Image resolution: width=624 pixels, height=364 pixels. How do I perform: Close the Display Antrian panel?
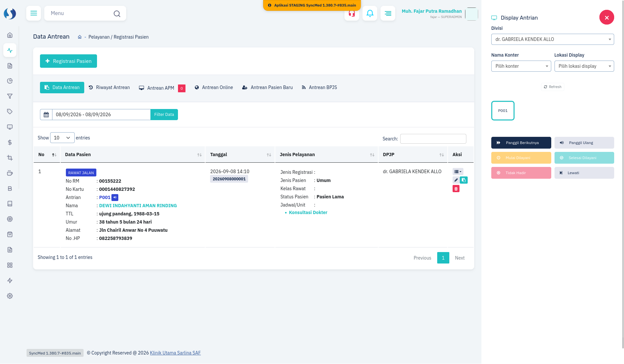pyautogui.click(x=607, y=17)
